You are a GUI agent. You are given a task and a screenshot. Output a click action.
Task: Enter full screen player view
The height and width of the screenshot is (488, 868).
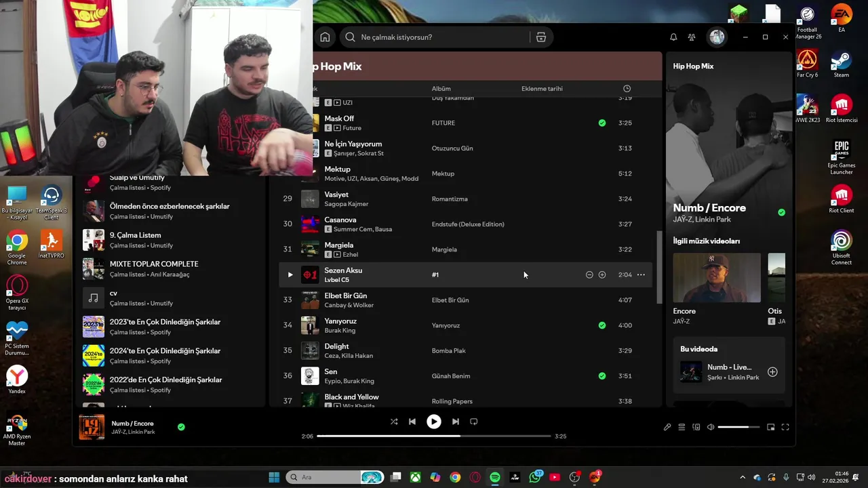pyautogui.click(x=785, y=427)
